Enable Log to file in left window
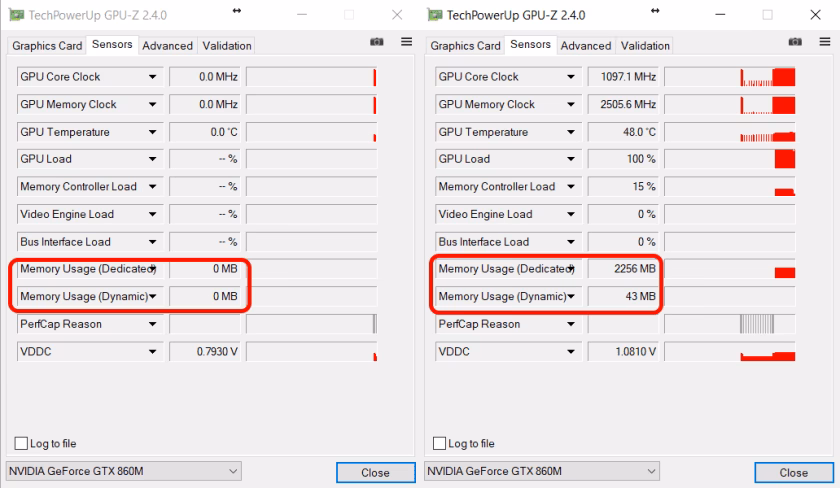Screen dimensions: 840x488 point(22,443)
